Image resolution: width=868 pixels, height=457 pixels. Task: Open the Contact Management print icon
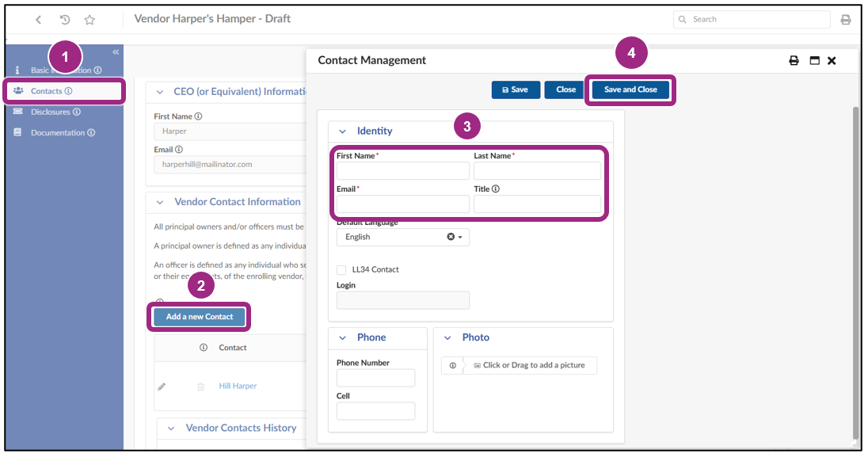coord(794,60)
